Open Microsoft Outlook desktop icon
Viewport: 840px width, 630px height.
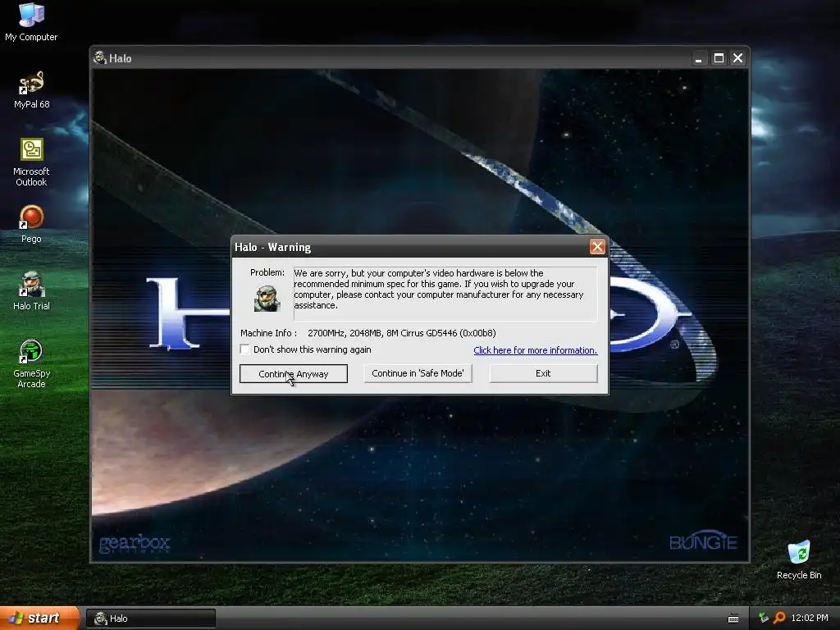(31, 162)
